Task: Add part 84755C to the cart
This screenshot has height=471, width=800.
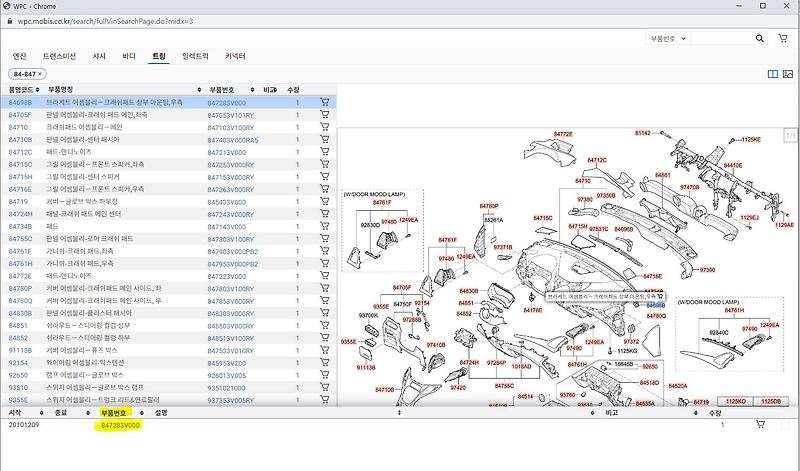Action: click(324, 238)
